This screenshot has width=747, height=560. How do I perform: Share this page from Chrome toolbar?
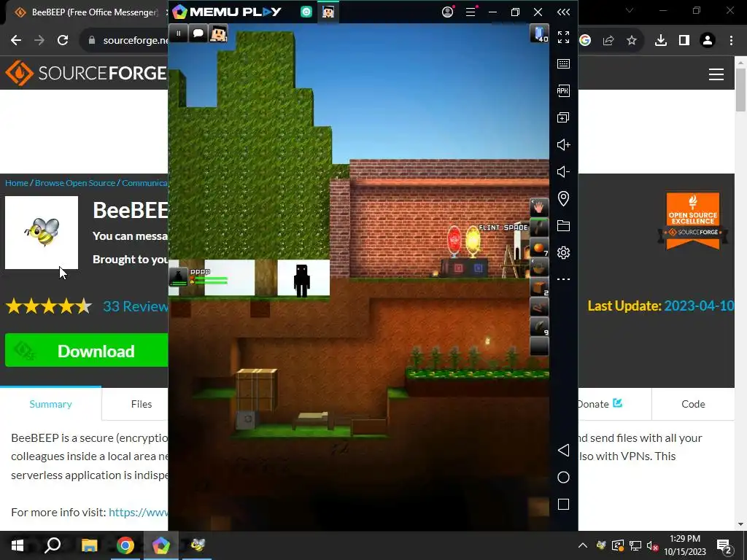[608, 41]
